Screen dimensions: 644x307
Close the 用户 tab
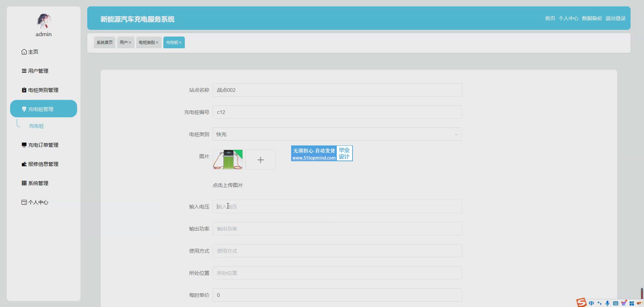(x=130, y=43)
